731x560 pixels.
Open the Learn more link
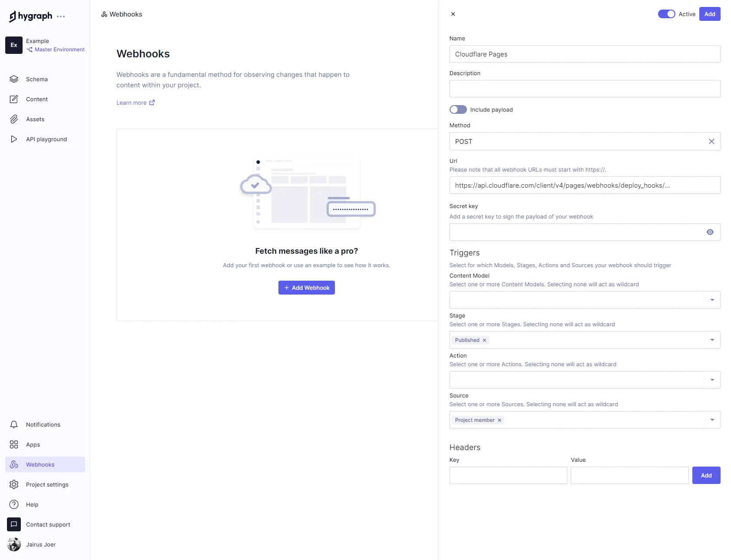132,103
